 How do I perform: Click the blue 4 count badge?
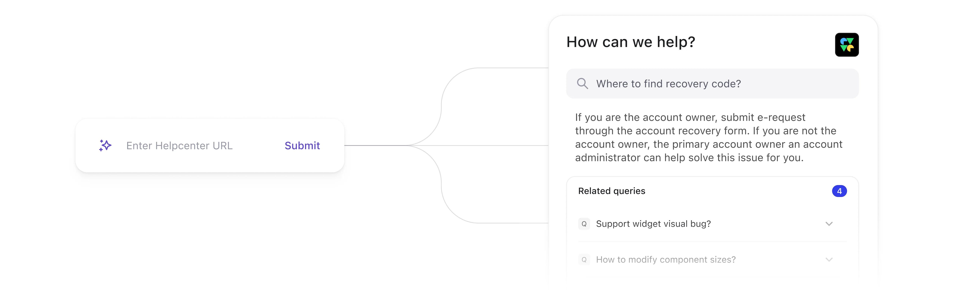click(839, 191)
